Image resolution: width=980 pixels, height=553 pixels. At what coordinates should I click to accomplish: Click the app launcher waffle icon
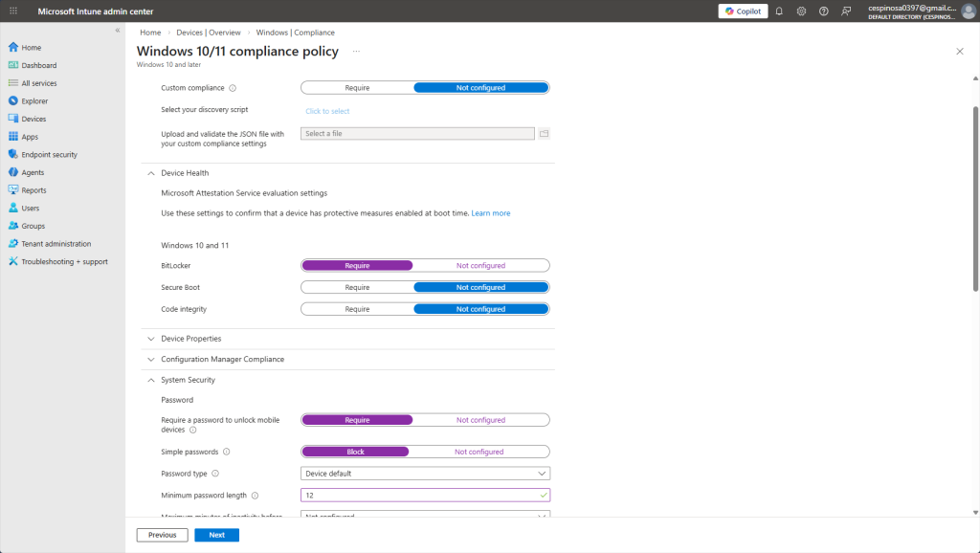point(13,11)
